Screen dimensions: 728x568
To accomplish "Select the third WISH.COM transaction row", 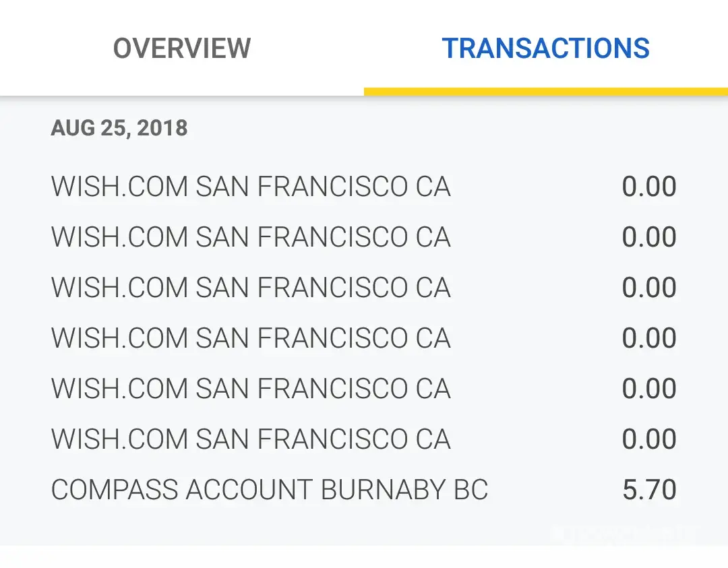I will click(x=251, y=288).
